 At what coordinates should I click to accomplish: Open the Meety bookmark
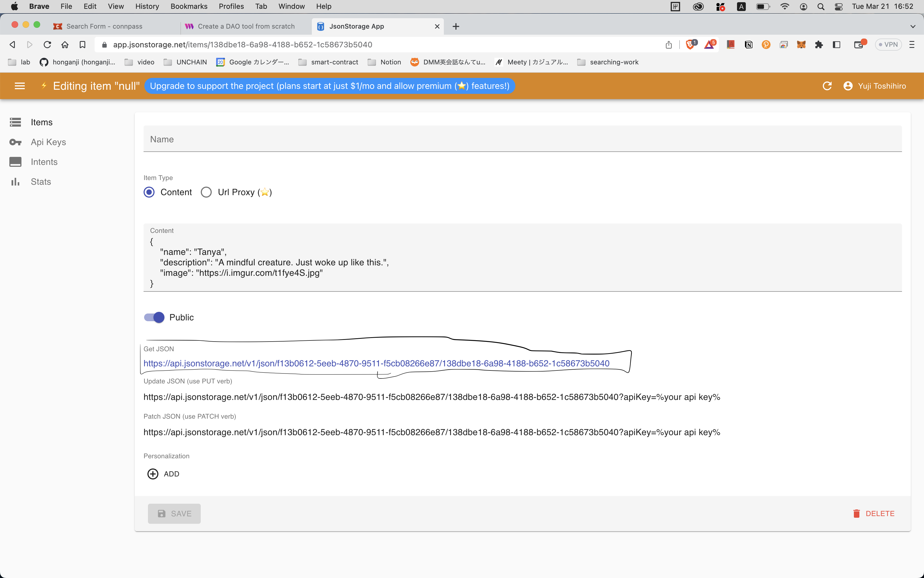pyautogui.click(x=531, y=62)
